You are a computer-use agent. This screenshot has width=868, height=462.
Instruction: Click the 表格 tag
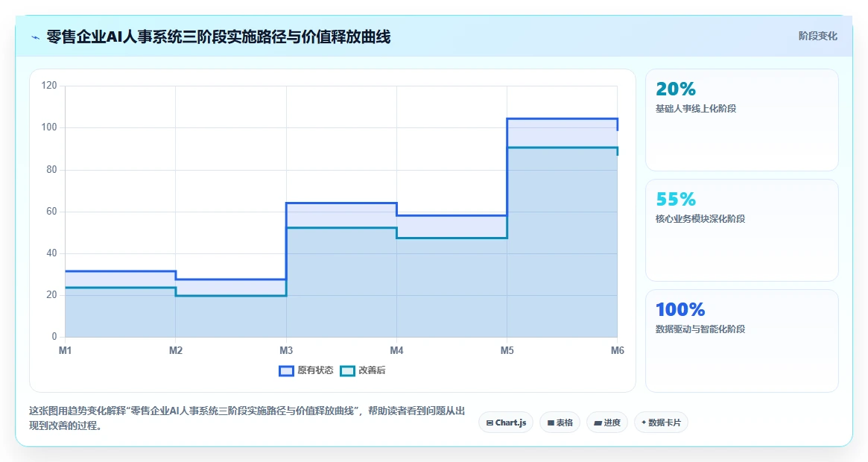coord(560,422)
